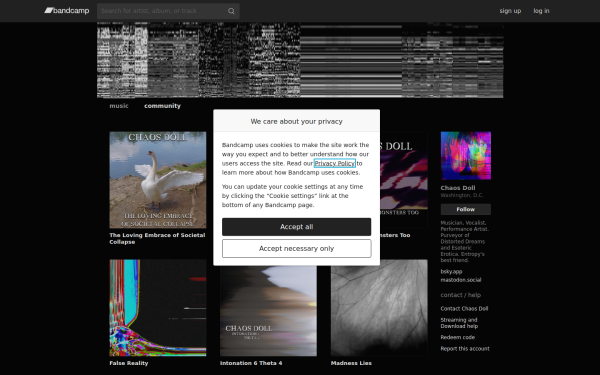
Task: Open the sign up link
Action: (510, 11)
